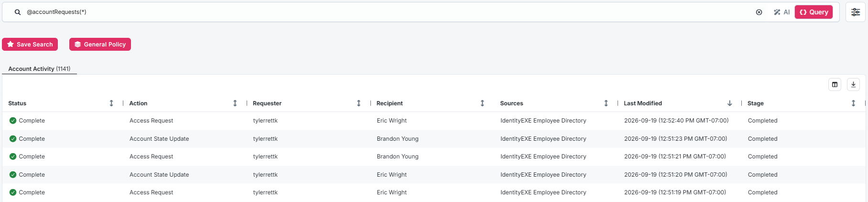868x202 pixels.
Task: Click the search magnifier icon
Action: (x=18, y=12)
